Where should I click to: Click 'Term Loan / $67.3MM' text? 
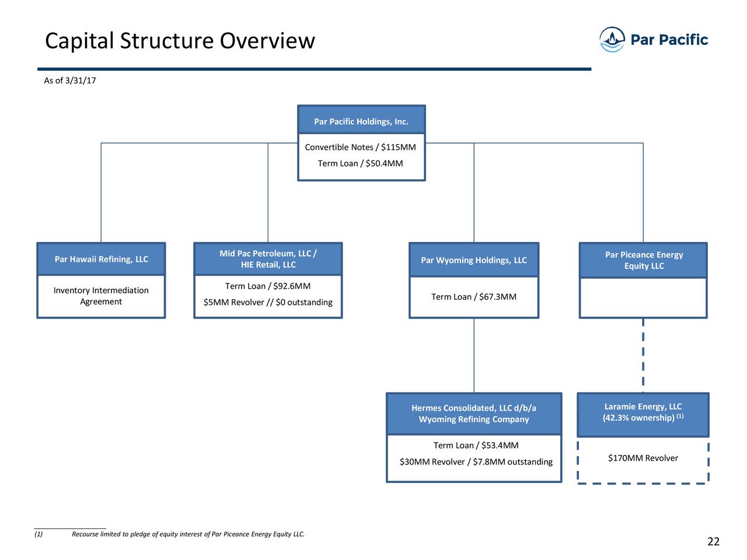(474, 297)
